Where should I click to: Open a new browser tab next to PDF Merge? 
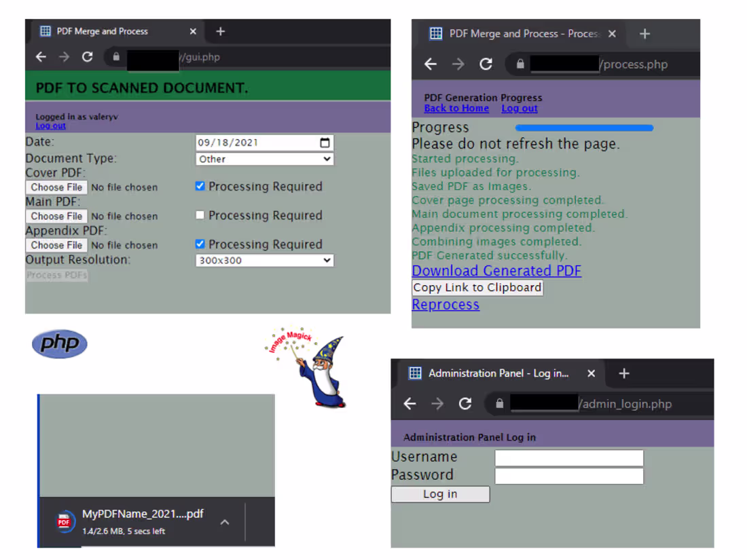coord(220,31)
